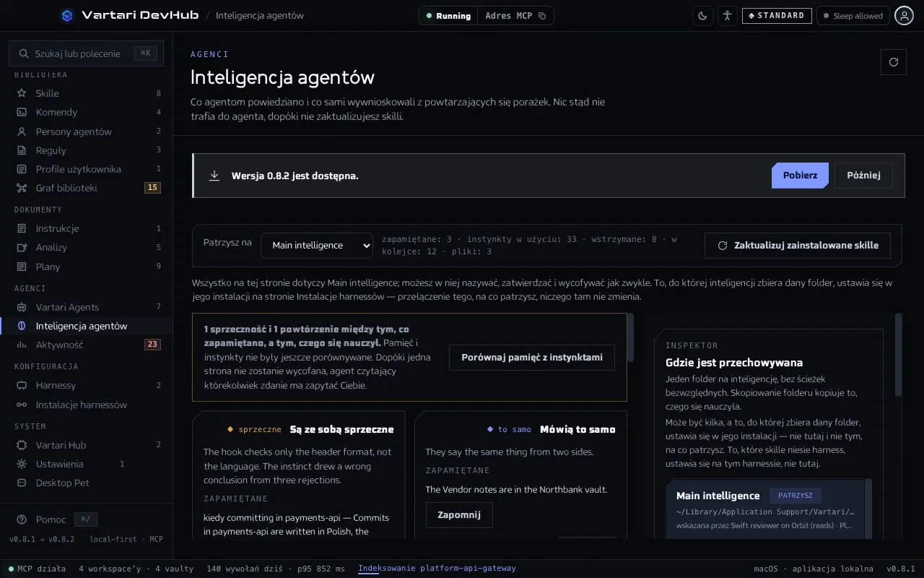Click the Reguły document icon

coord(22,150)
